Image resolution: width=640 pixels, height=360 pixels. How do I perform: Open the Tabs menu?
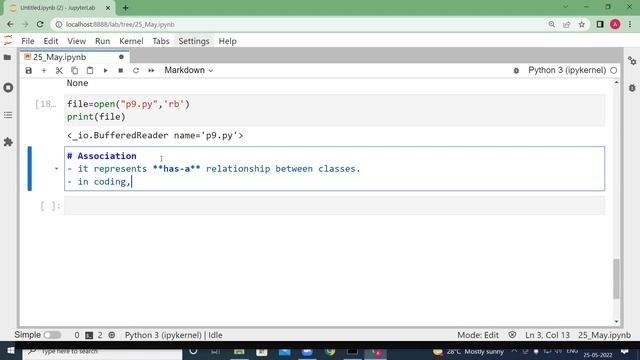pyautogui.click(x=161, y=41)
